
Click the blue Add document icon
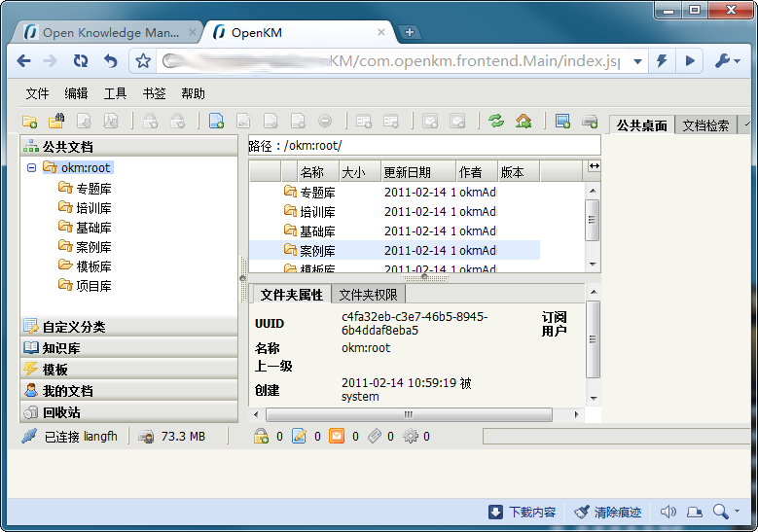tap(216, 121)
